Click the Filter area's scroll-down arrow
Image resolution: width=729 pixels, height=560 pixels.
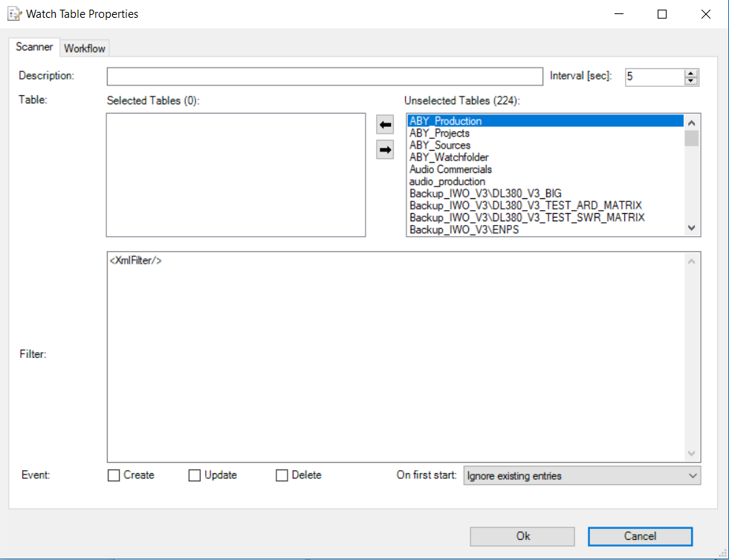pos(691,454)
